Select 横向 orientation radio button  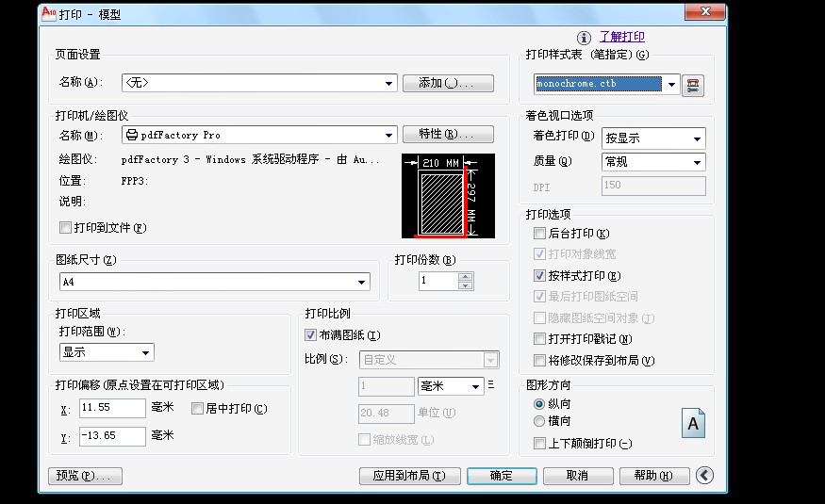(x=539, y=421)
